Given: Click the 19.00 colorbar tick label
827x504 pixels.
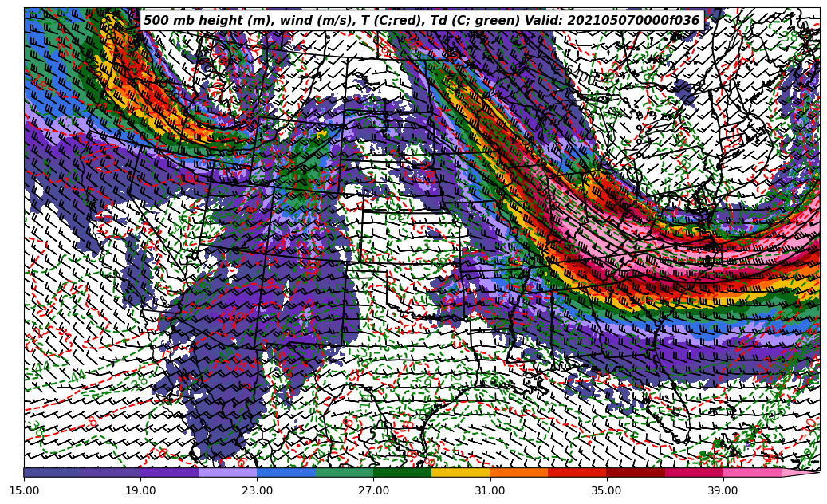Looking at the screenshot, I should click(141, 490).
